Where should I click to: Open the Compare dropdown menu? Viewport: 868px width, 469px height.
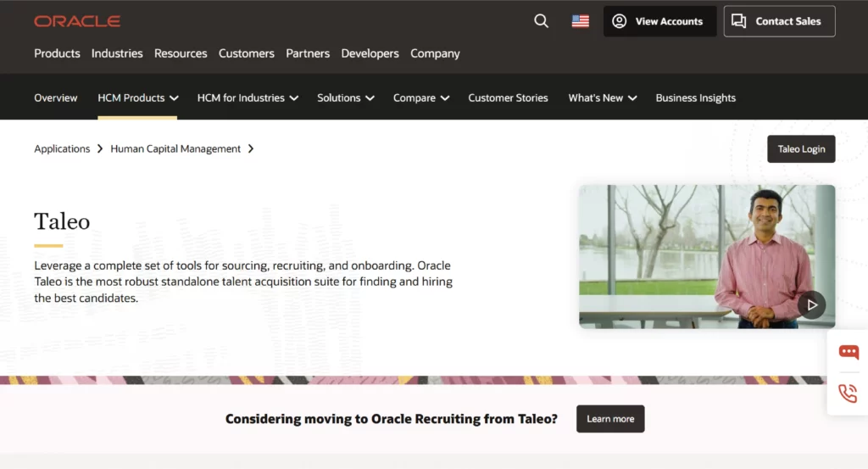[420, 98]
